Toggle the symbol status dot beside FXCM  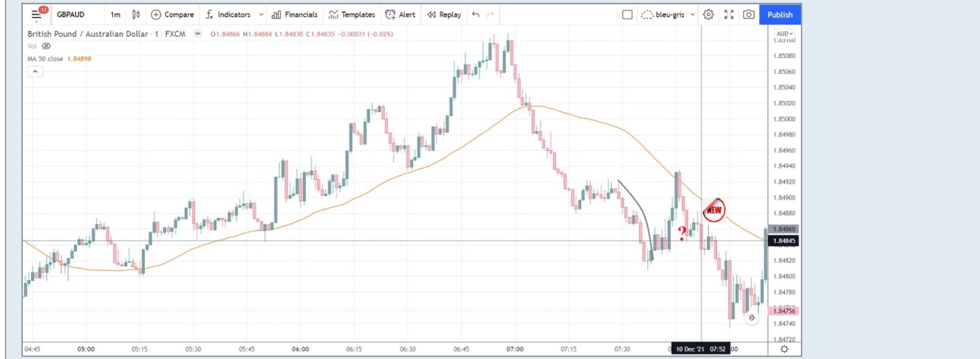click(198, 34)
